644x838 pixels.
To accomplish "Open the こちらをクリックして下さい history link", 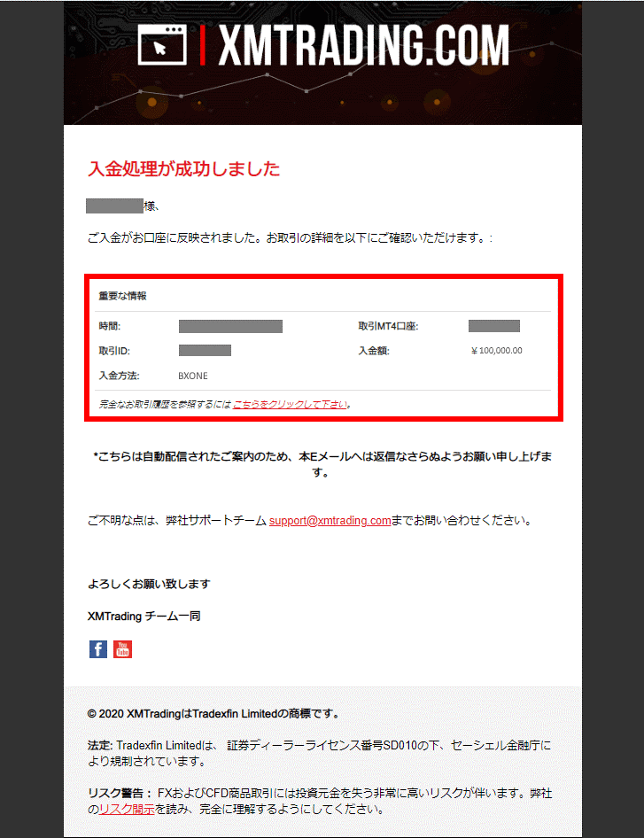I will coord(291,405).
